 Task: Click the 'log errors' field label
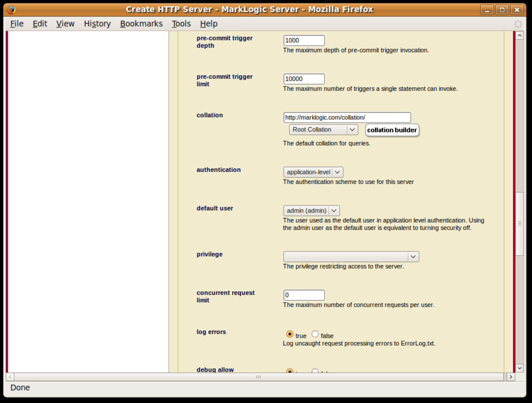(211, 332)
